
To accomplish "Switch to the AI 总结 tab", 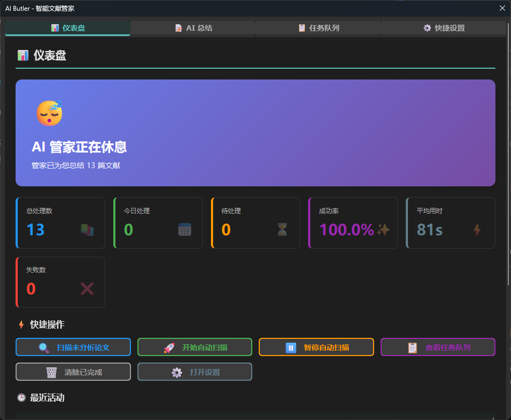I will 193,27.
